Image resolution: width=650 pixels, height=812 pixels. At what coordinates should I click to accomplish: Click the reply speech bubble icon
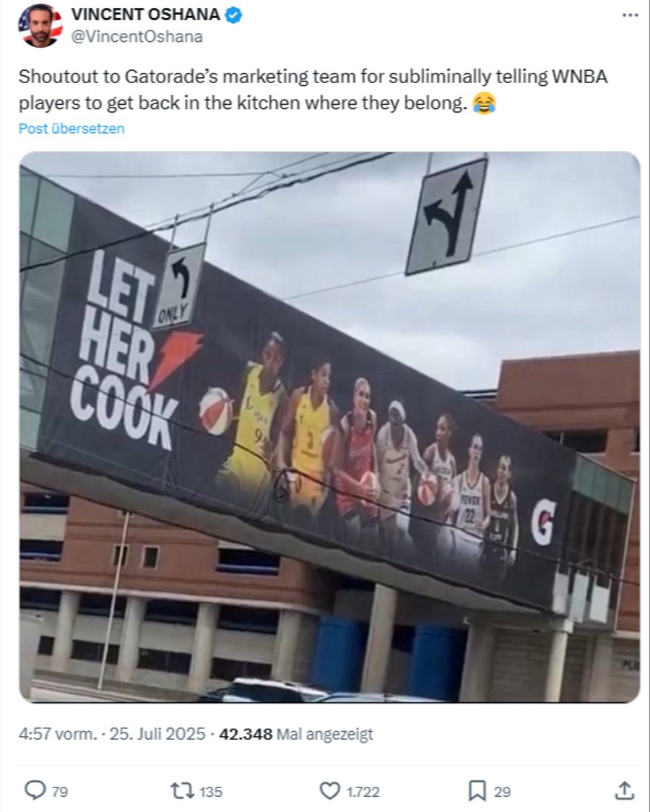tap(35, 790)
